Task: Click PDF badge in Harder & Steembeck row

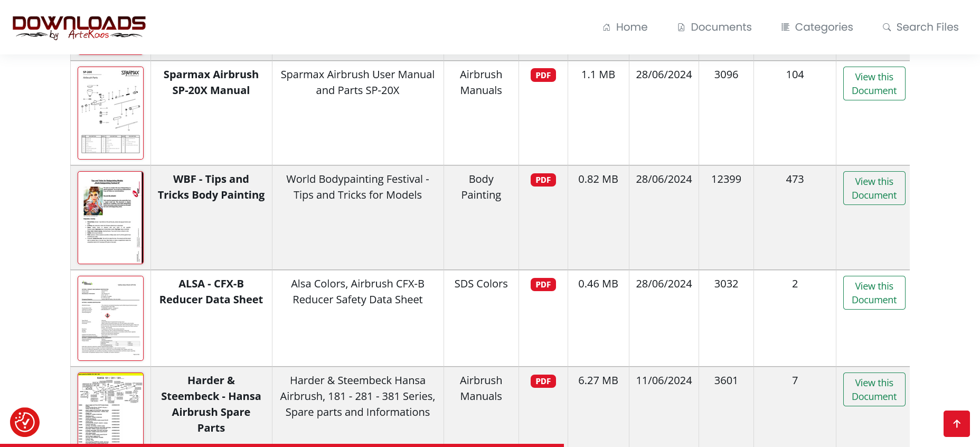Action: [543, 381]
